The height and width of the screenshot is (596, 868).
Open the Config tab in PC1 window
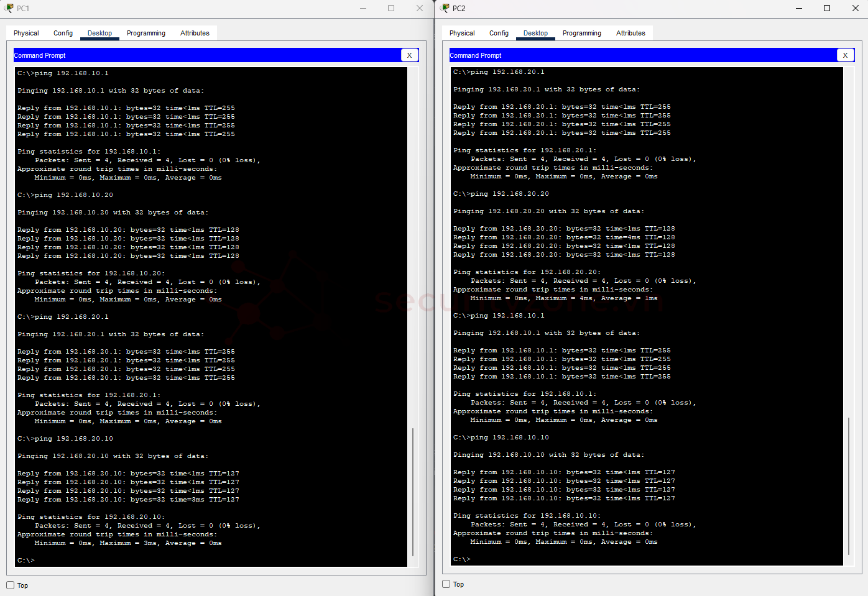(63, 33)
